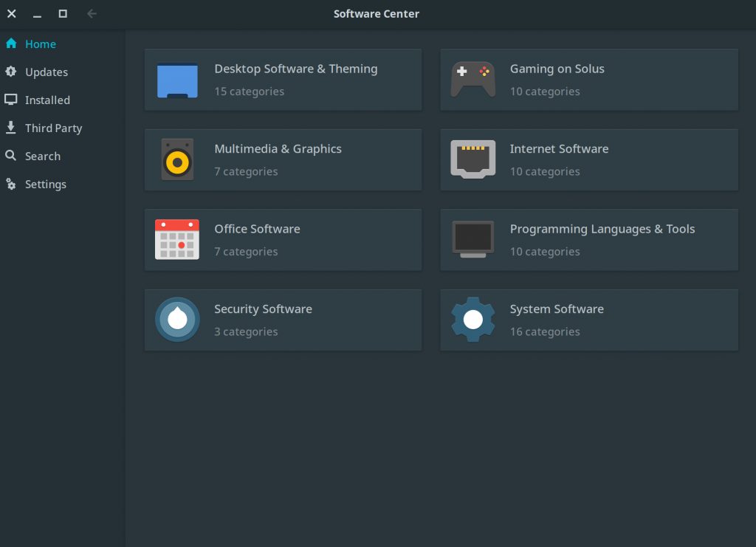756x547 pixels.
Task: Click the blue Desktop Software & Theming icon
Action: [177, 80]
